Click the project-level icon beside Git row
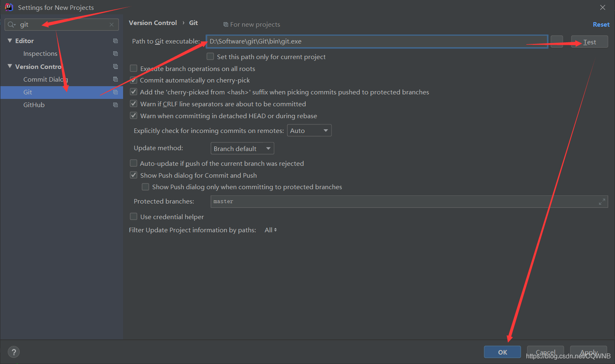This screenshot has width=615, height=364. click(x=115, y=92)
